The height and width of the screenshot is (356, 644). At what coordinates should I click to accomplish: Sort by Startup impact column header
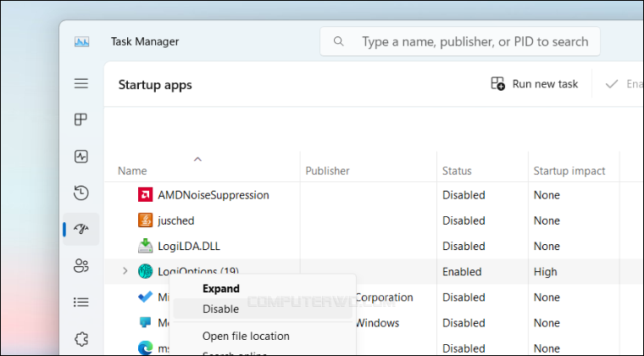[x=569, y=171]
